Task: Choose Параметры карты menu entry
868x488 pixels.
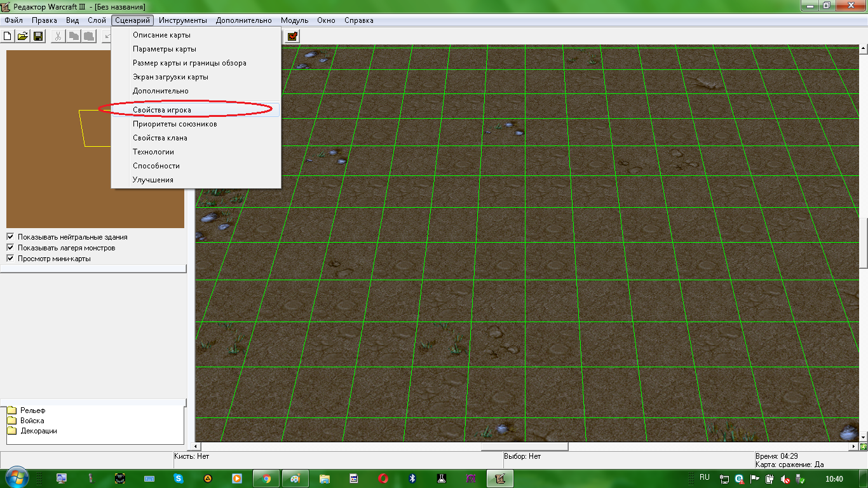Action: (196, 49)
